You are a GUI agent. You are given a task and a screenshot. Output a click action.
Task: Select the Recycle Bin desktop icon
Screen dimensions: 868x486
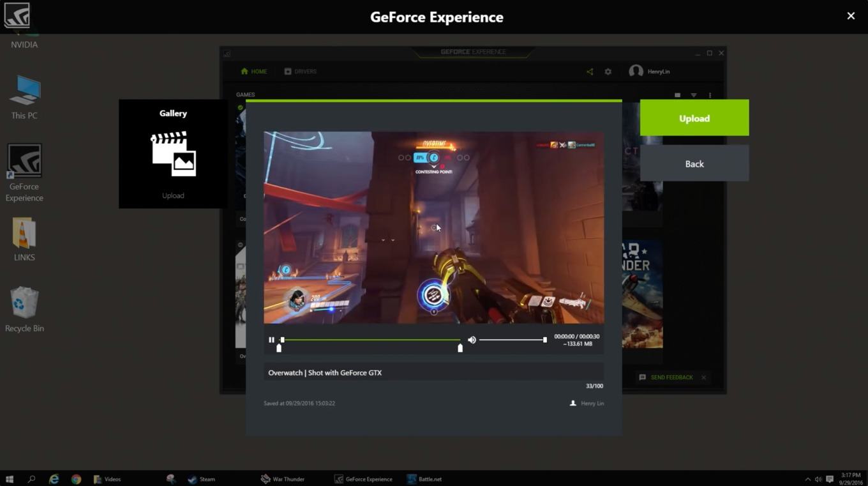[24, 310]
